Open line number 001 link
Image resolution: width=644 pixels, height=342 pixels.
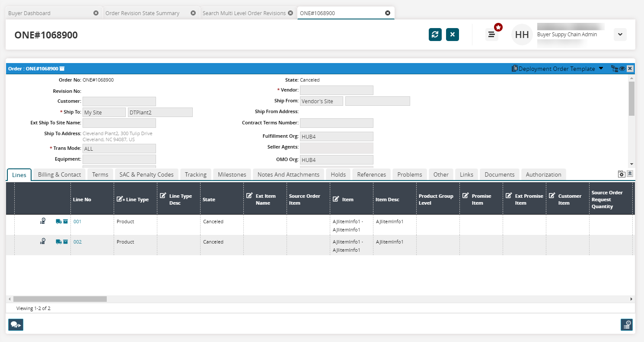77,222
